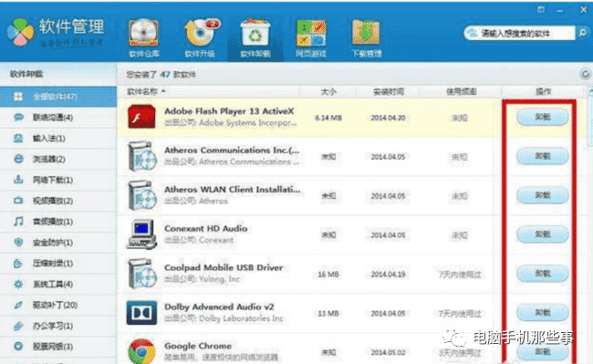The width and height of the screenshot is (593, 364).
Task: Click Dolby Advanced Audio's 13 MB size
Action: pos(328,313)
